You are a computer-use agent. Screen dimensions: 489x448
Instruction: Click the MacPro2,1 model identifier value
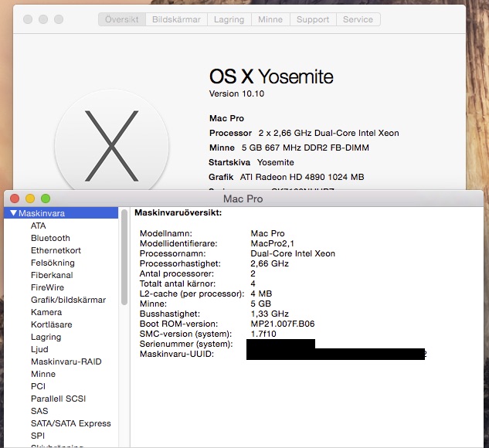(x=272, y=243)
